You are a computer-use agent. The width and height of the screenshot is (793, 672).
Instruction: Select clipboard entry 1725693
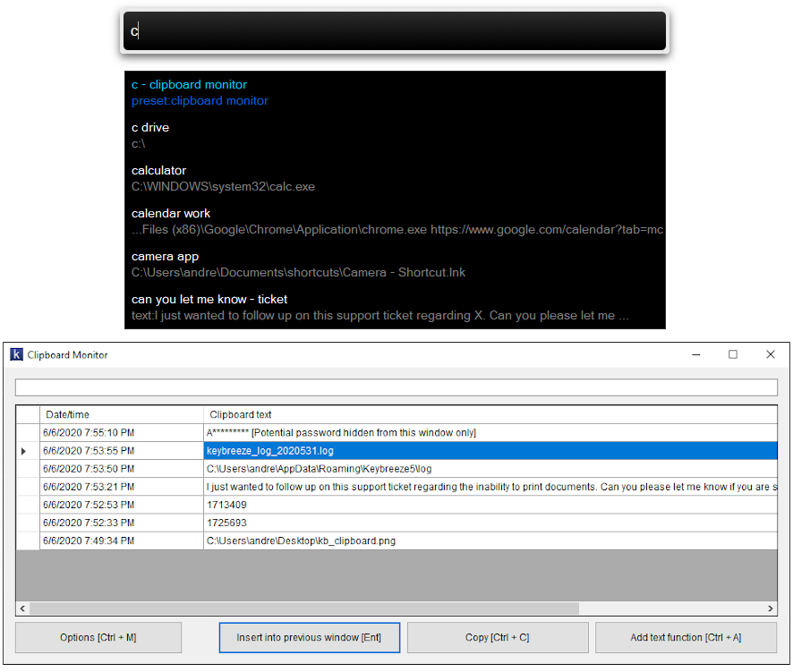(x=490, y=523)
